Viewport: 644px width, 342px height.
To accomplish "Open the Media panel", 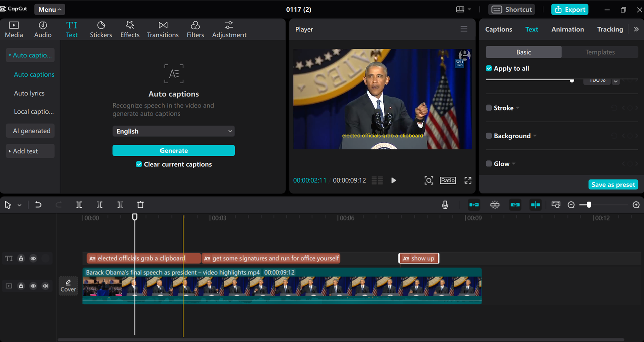I will click(x=14, y=30).
